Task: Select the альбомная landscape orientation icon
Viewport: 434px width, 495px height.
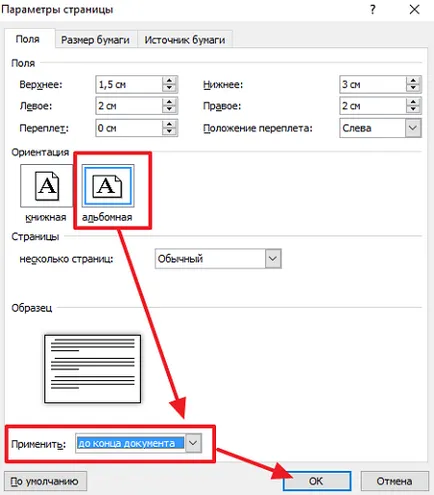Action: point(108,186)
